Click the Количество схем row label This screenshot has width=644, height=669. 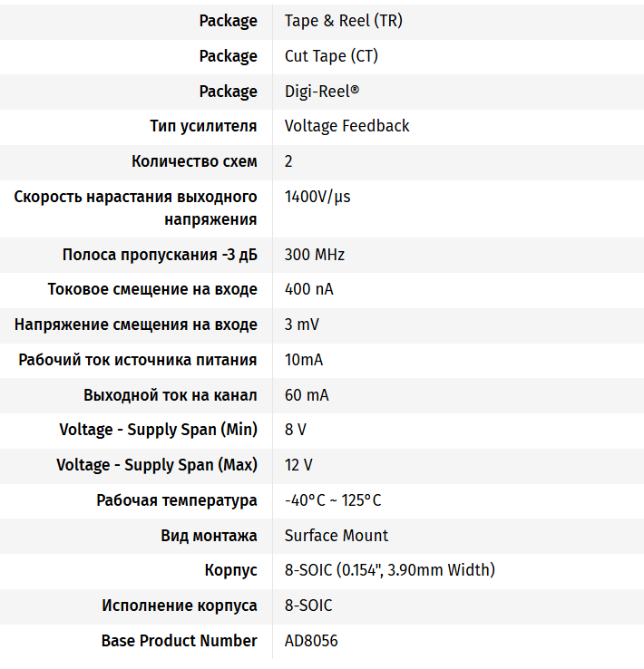[x=194, y=161]
